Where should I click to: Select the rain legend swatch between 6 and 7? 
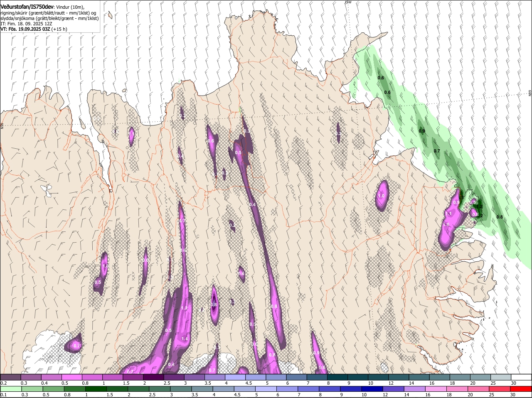coord(288,389)
